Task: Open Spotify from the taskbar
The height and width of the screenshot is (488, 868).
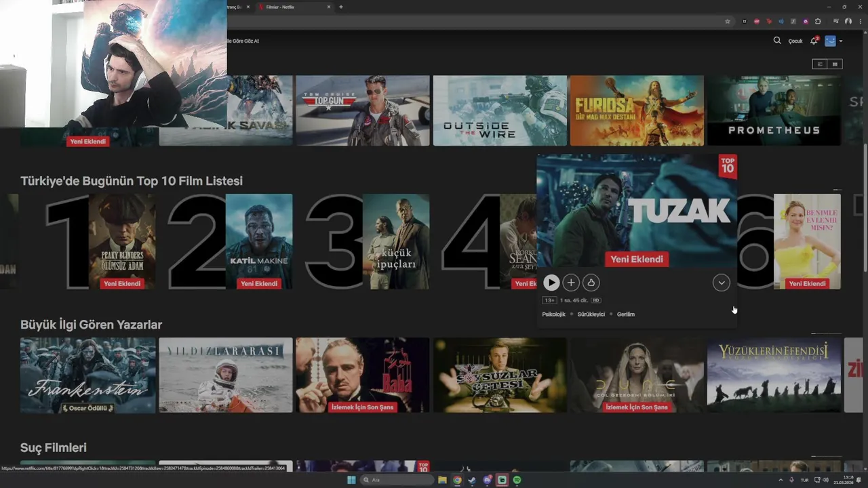Action: (x=517, y=480)
